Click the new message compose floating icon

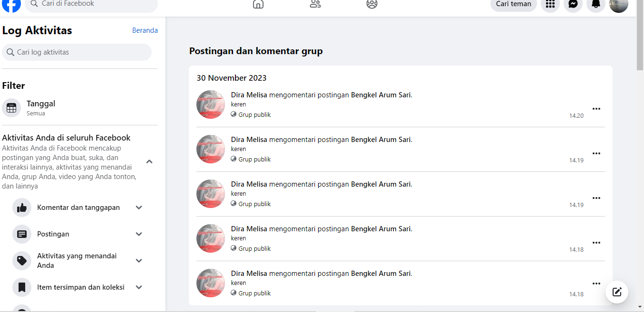[x=617, y=292]
